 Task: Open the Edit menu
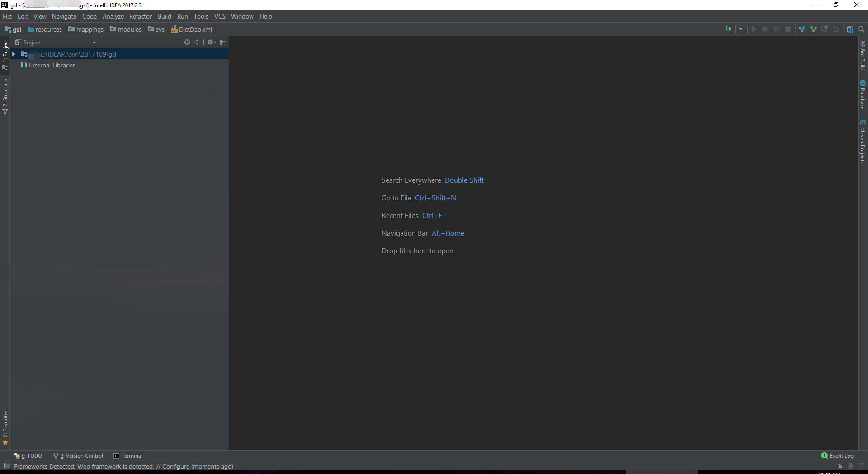pyautogui.click(x=23, y=16)
